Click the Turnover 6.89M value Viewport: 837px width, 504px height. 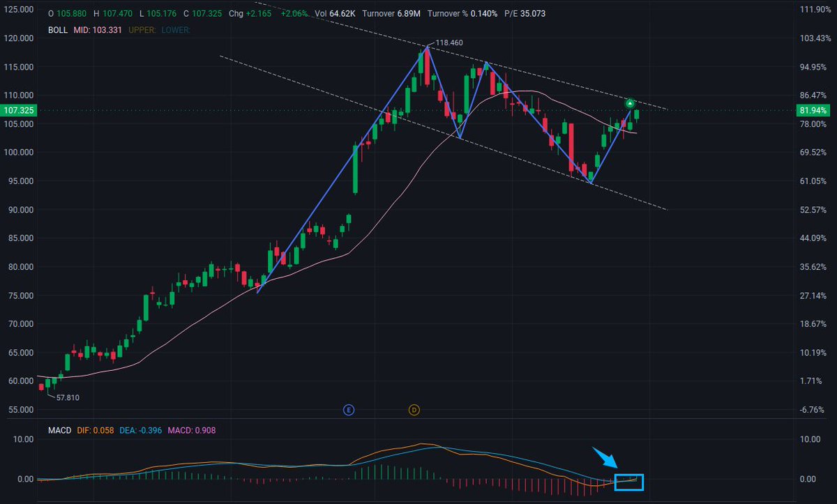tap(391, 13)
